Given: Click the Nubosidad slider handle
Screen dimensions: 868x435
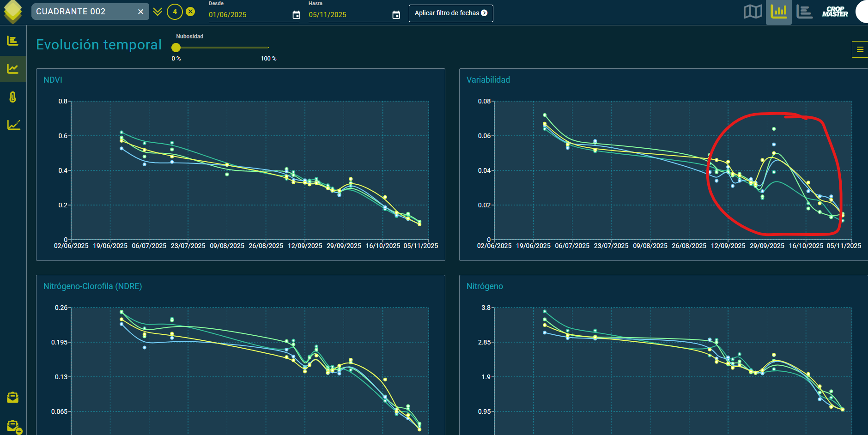Looking at the screenshot, I should [176, 48].
